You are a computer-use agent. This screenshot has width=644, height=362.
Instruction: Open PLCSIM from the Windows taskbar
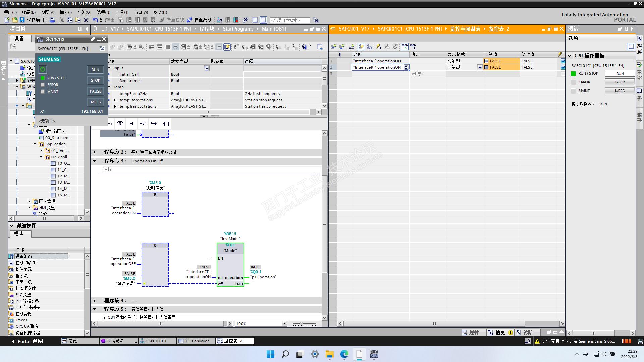pyautogui.click(x=374, y=354)
